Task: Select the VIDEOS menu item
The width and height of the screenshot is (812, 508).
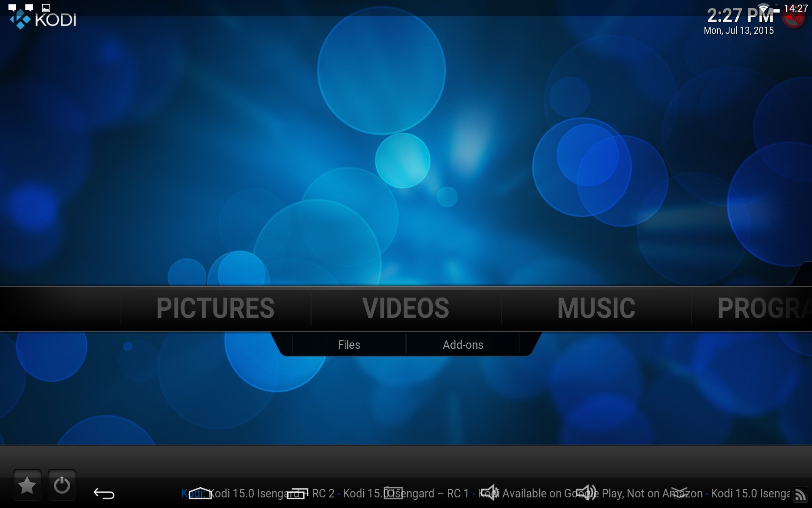Action: coord(406,308)
